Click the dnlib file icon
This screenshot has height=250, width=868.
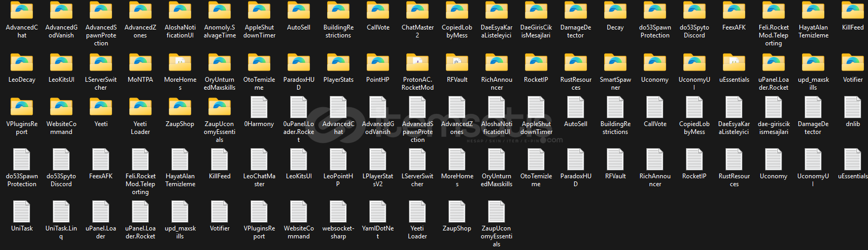853,107
